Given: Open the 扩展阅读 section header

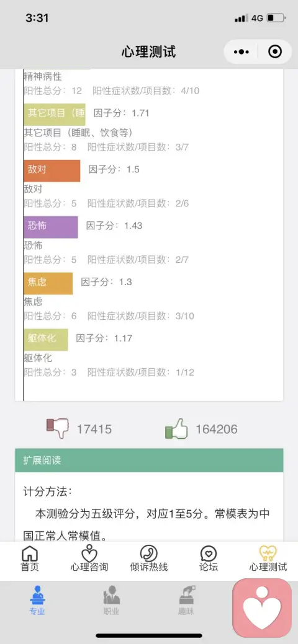Looking at the screenshot, I should (x=149, y=461).
